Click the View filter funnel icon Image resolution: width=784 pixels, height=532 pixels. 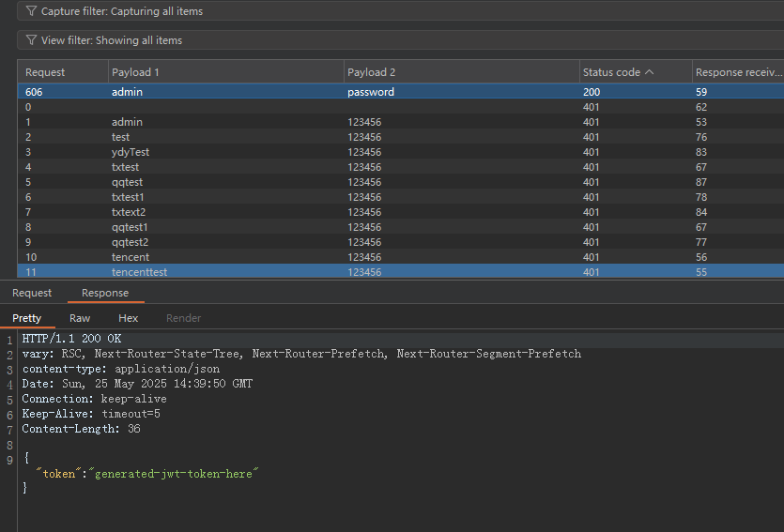[x=31, y=40]
